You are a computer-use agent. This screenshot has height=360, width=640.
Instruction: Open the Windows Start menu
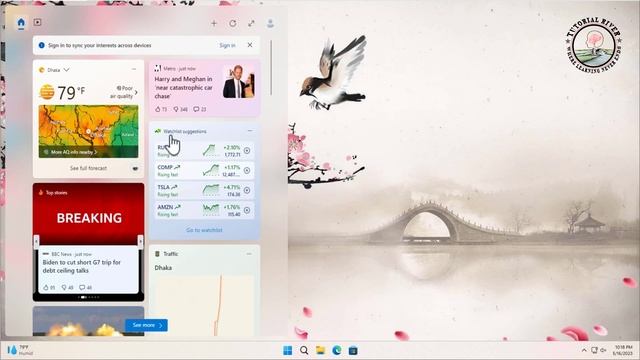point(288,350)
